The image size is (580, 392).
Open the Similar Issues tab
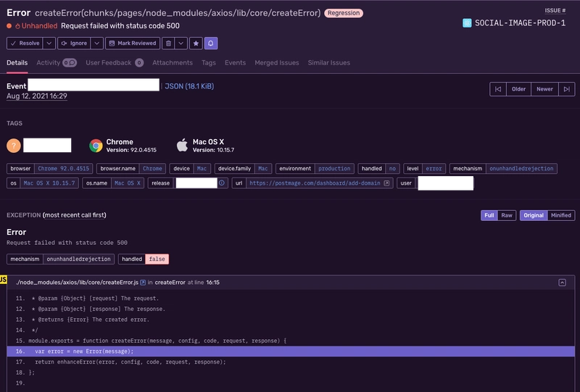[328, 63]
